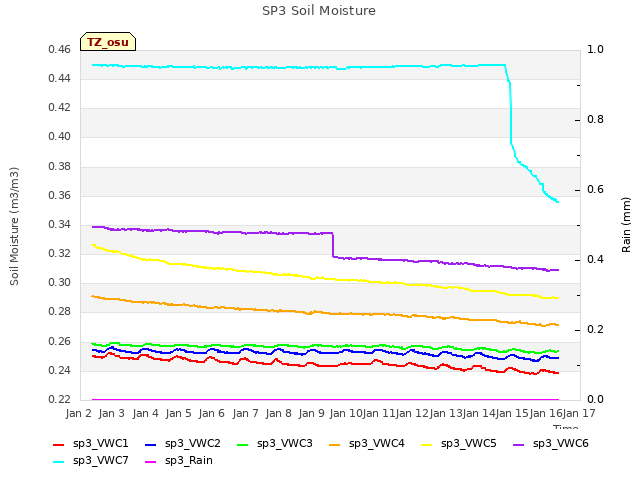
Task: Click the 0.38 left axis value
Action: tap(60, 167)
